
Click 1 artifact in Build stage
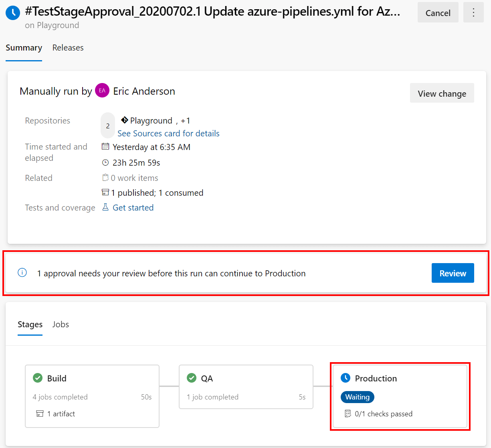[x=61, y=414]
